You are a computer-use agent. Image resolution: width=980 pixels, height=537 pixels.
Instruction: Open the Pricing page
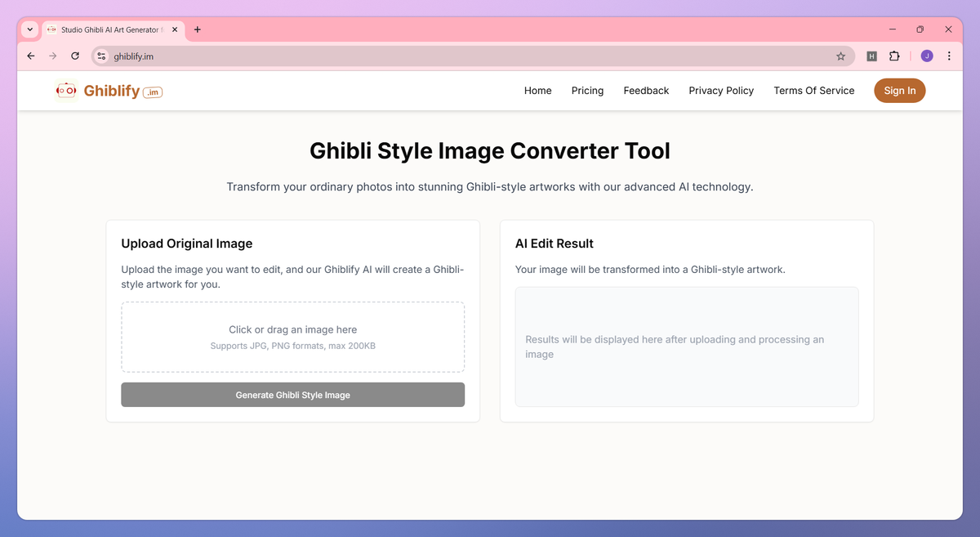tap(587, 91)
